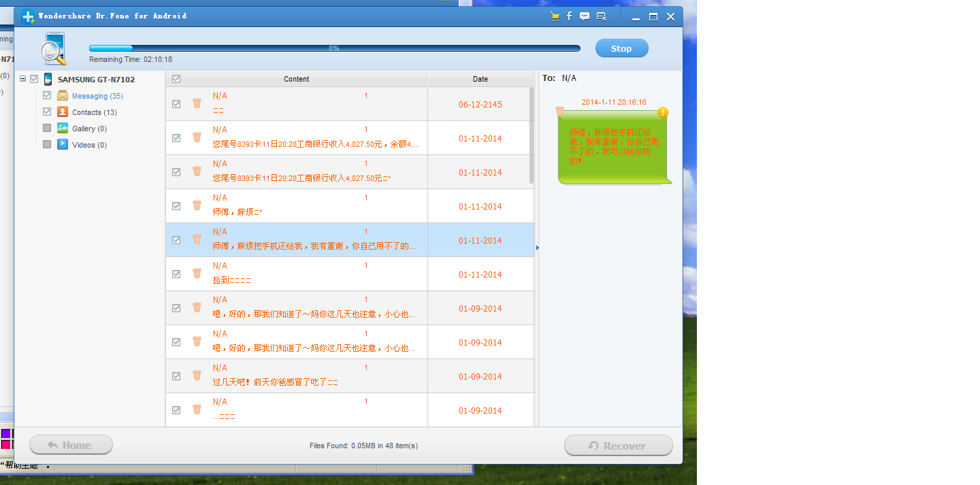Collapse the SAMSUNG GT-N7102 device tree
The image size is (980, 485).
coord(23,79)
